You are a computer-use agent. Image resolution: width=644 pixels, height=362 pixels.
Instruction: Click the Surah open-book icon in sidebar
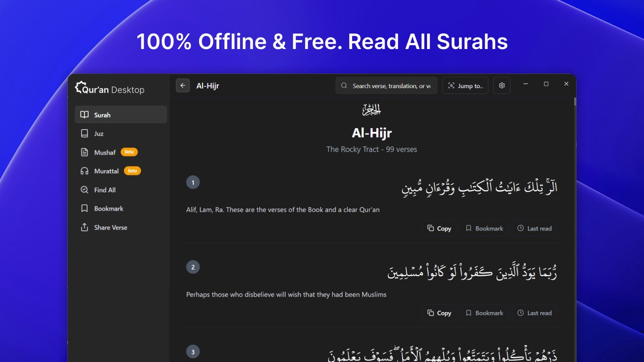84,115
